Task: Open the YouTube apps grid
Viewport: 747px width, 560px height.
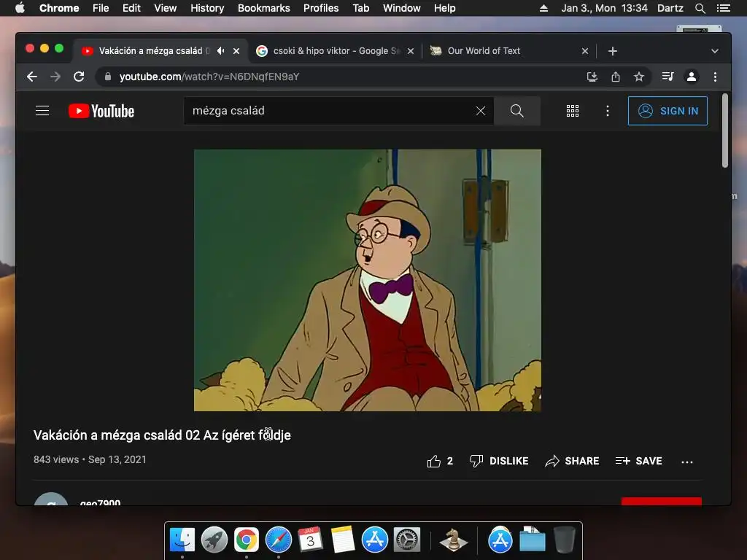Action: coord(573,111)
